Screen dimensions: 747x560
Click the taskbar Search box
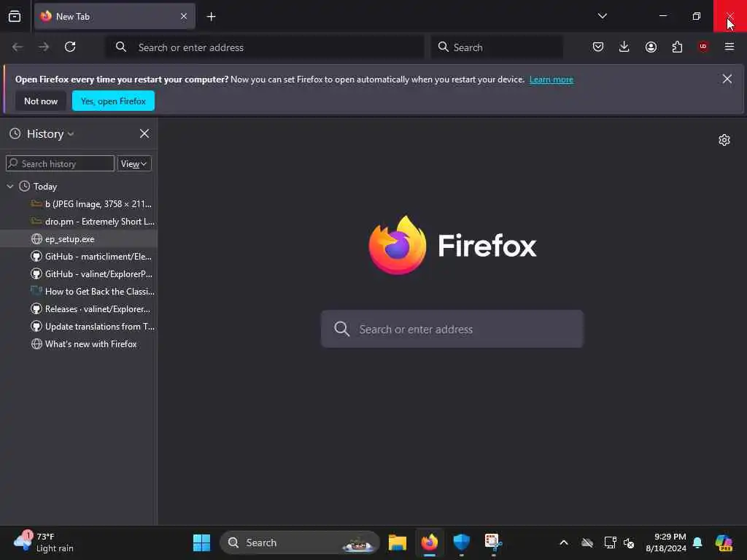[x=300, y=542]
